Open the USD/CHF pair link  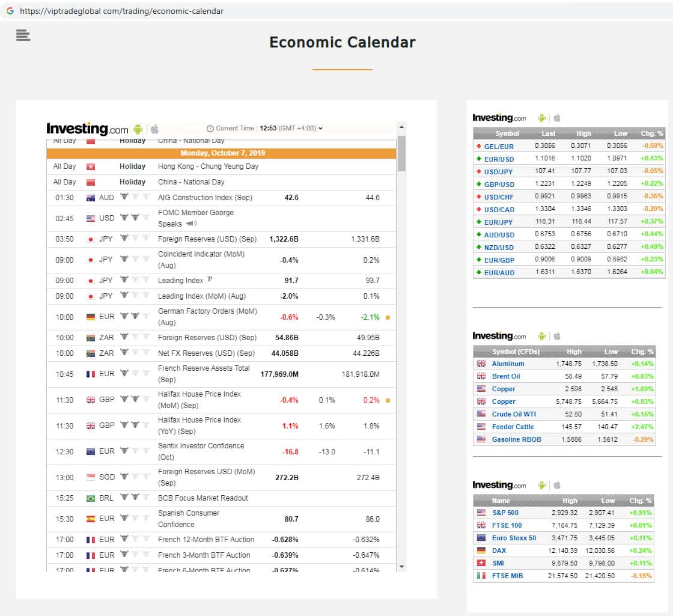(x=499, y=197)
